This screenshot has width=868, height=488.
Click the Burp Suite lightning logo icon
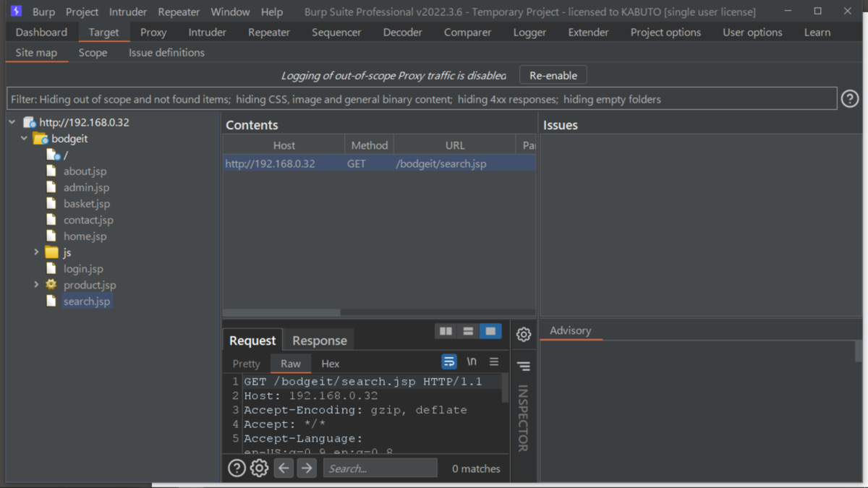click(x=16, y=12)
